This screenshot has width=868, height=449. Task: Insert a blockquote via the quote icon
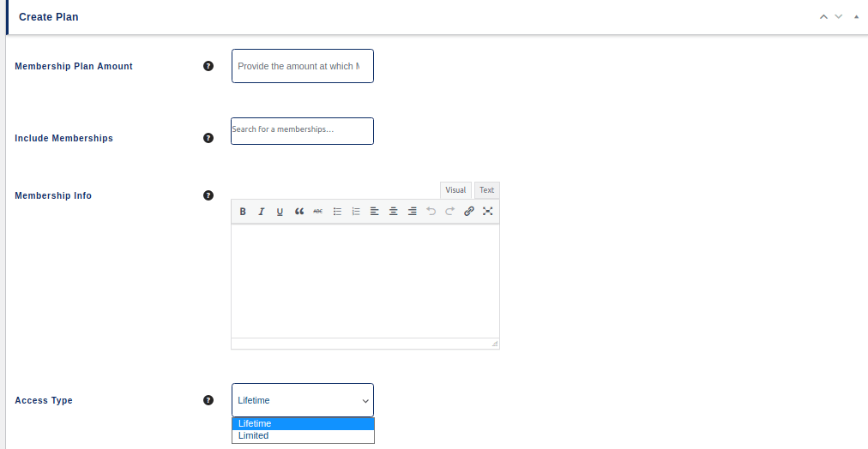coord(299,212)
